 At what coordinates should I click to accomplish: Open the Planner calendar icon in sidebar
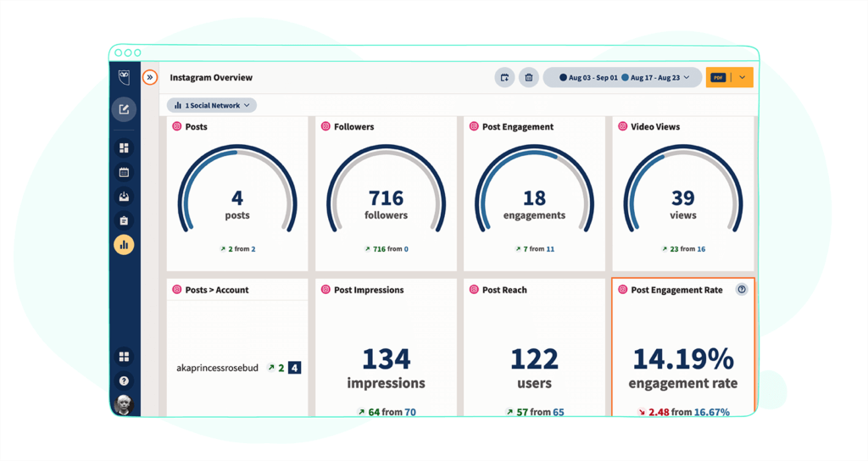click(x=124, y=172)
